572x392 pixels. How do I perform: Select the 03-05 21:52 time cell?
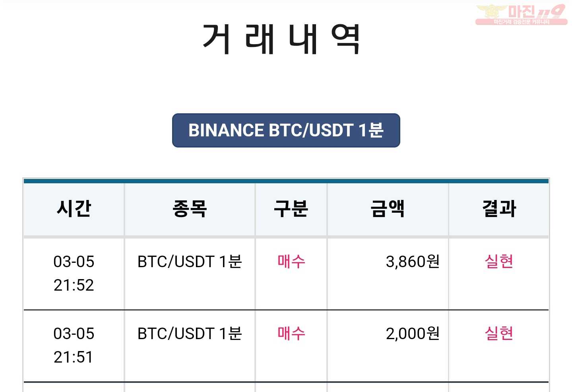coord(74,274)
